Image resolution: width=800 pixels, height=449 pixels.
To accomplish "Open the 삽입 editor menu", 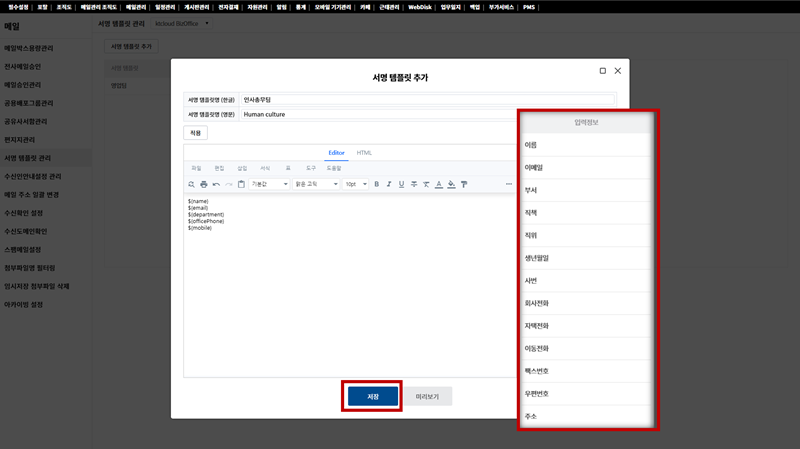I will (242, 168).
